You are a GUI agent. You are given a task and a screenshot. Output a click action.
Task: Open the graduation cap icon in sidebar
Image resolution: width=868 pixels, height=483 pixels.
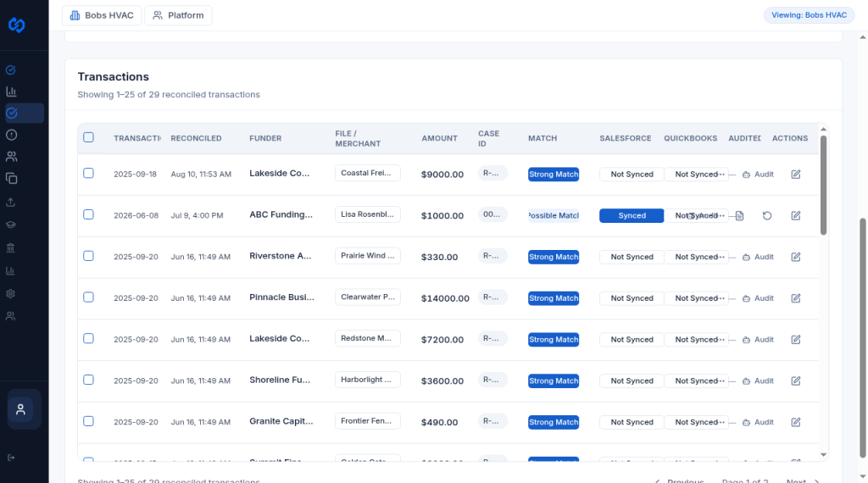point(10,225)
